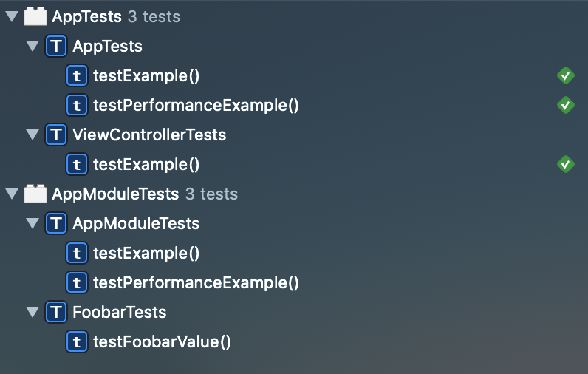The height and width of the screenshot is (374, 588).
Task: Click green passed checkmark for AppTests testExample()
Action: pos(565,75)
